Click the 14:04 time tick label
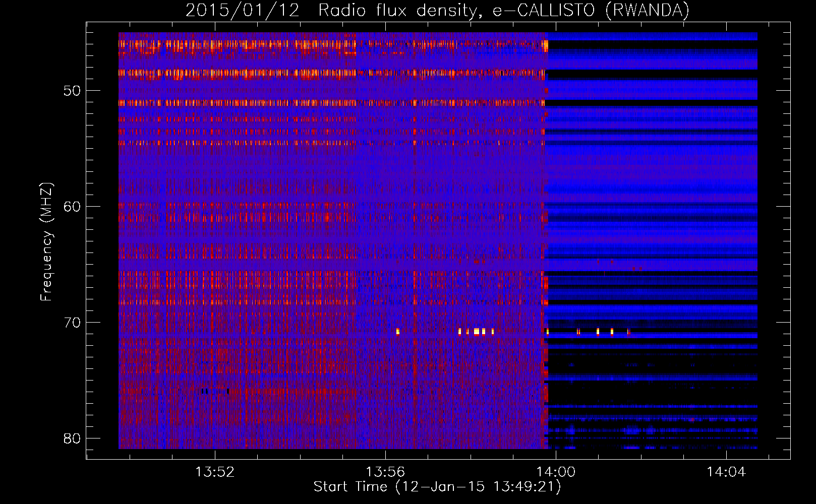 click(726, 472)
